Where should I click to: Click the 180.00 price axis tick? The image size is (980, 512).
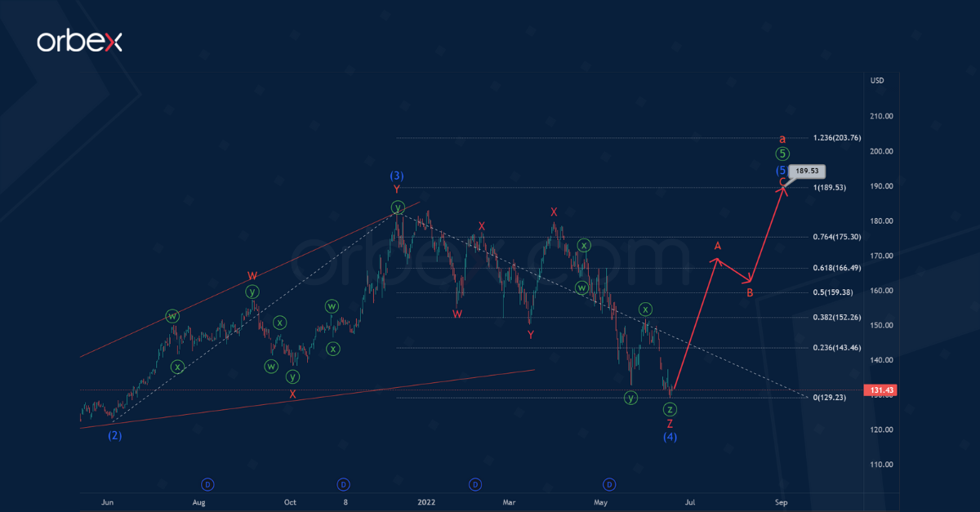pyautogui.click(x=881, y=220)
